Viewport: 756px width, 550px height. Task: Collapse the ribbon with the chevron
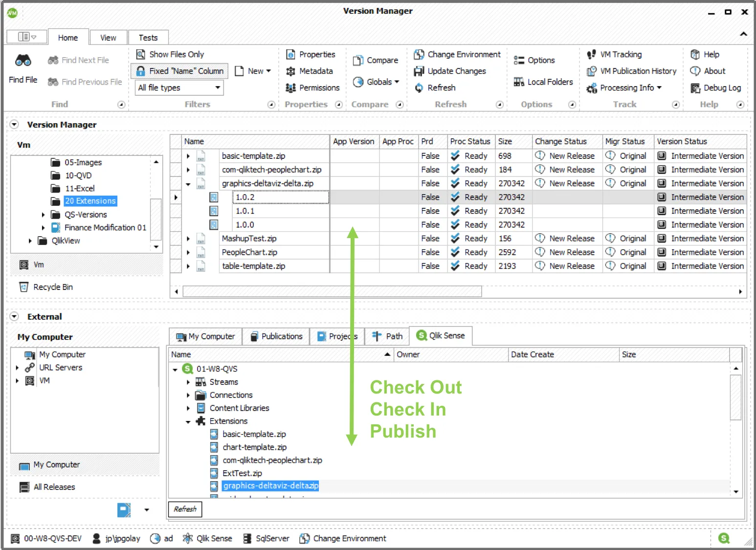click(743, 34)
